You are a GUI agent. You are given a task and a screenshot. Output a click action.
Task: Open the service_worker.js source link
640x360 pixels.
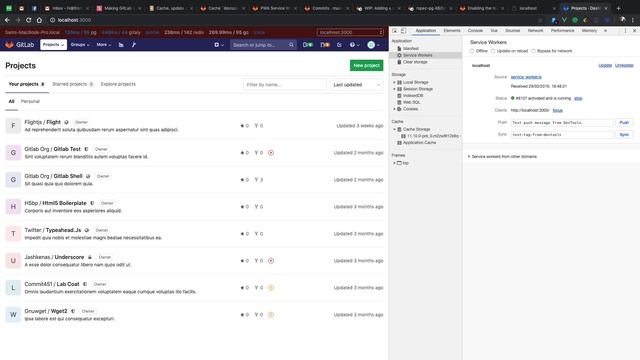pos(526,77)
